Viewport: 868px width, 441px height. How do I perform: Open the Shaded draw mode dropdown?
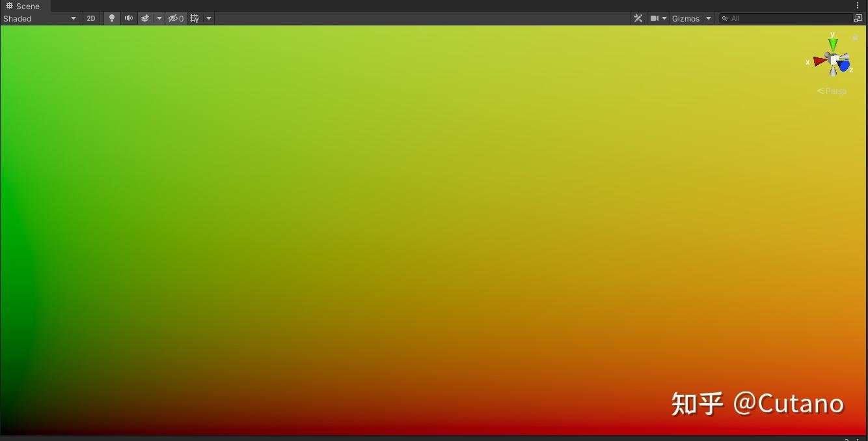click(x=39, y=18)
